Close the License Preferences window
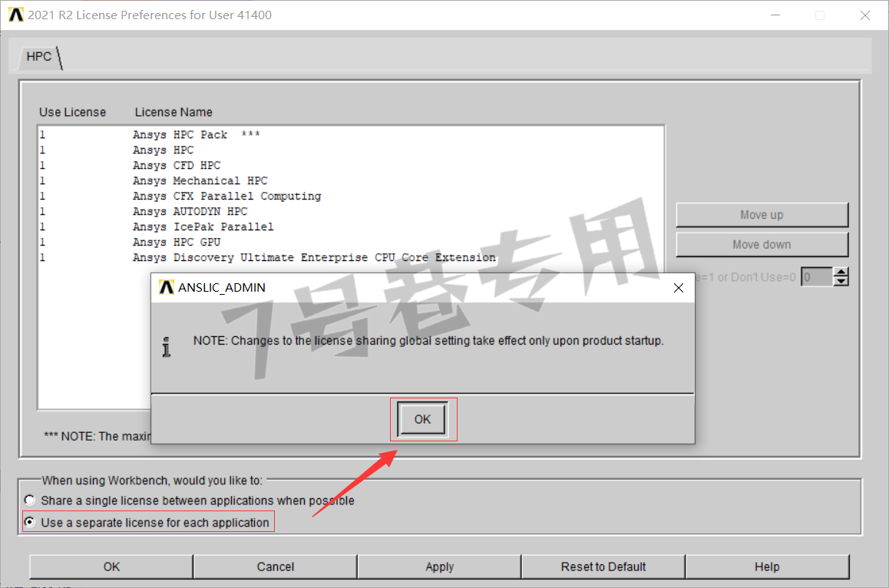Image resolution: width=889 pixels, height=588 pixels. (864, 15)
